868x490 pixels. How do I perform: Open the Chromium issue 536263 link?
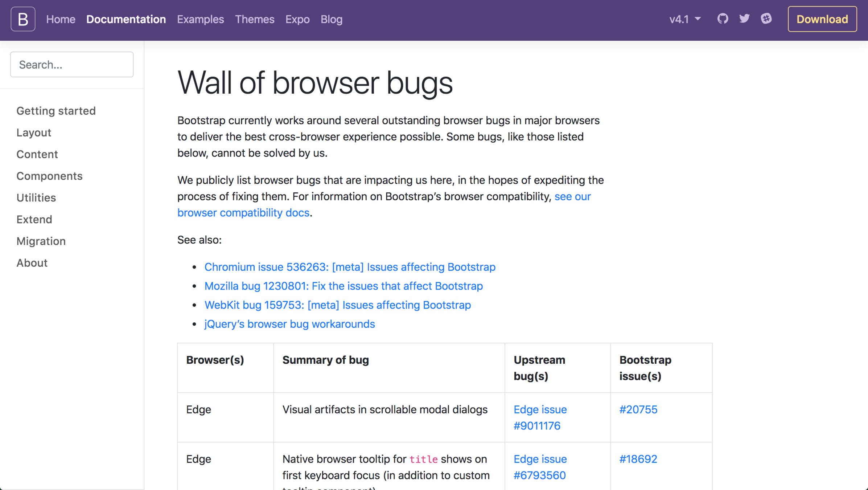(350, 267)
